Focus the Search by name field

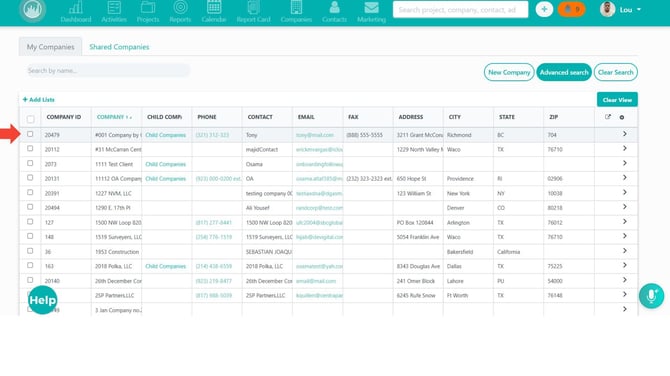tap(107, 70)
